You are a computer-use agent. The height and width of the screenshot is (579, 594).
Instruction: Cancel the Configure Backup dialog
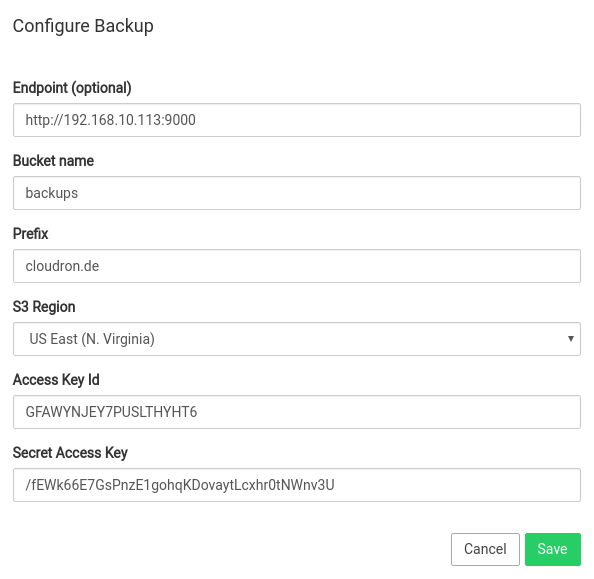tap(485, 549)
